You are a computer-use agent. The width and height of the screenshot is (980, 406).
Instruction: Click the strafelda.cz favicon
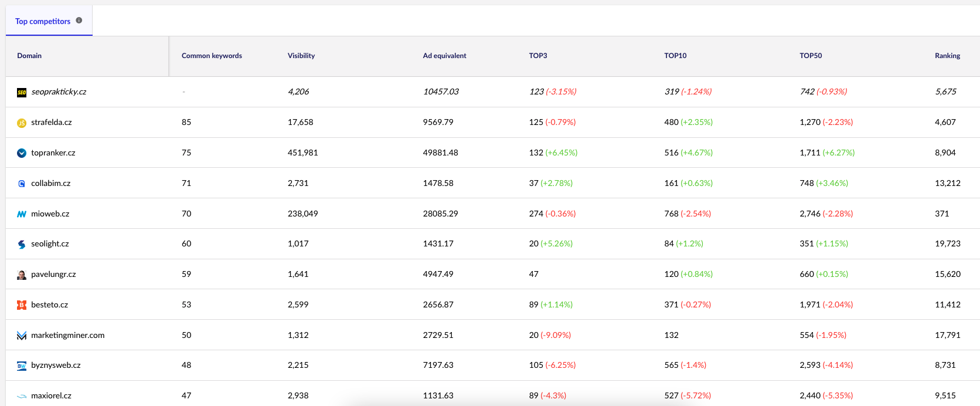[x=22, y=123]
